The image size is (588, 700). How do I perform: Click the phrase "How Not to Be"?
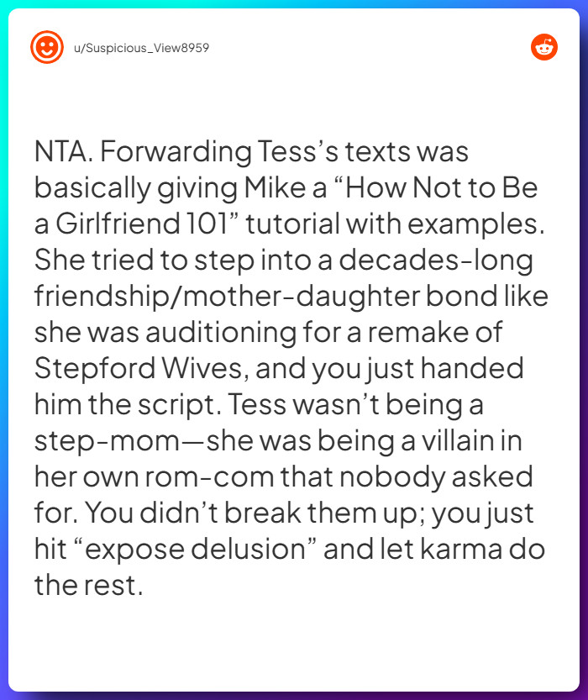tap(441, 187)
